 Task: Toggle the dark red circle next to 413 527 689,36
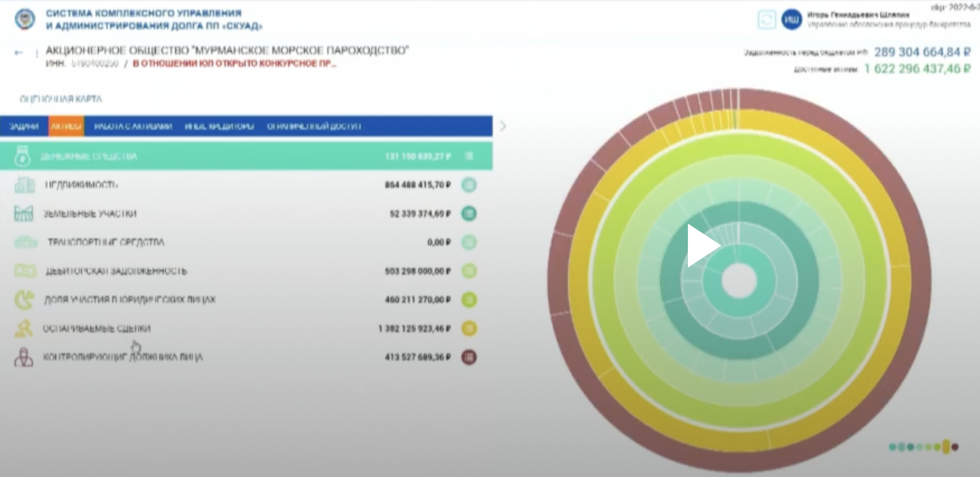coord(469,357)
